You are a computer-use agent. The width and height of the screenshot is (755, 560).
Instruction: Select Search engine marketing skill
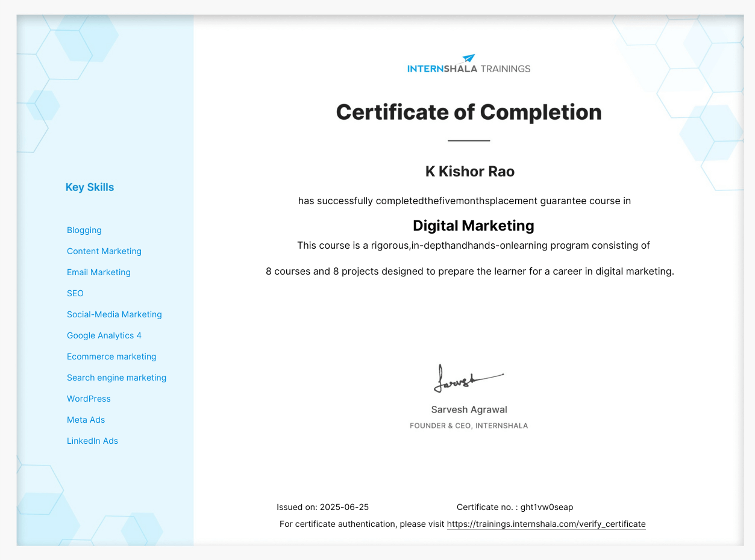[116, 378]
